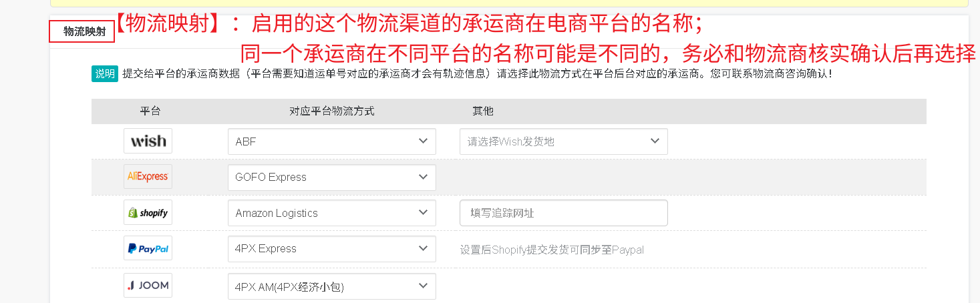Click the PayPal platform logo
The width and height of the screenshot is (980, 303).
[x=148, y=248]
